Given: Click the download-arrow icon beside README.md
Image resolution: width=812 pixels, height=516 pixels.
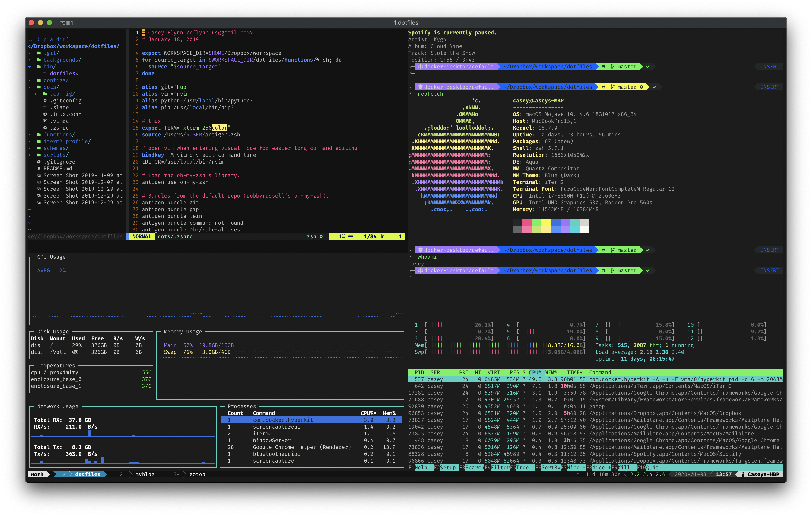Looking at the screenshot, I should coord(39,169).
